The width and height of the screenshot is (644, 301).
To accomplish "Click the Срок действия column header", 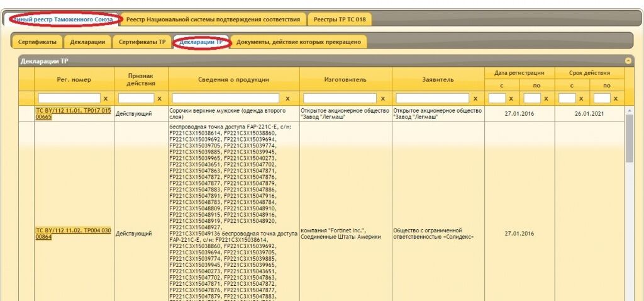I will [x=589, y=73].
